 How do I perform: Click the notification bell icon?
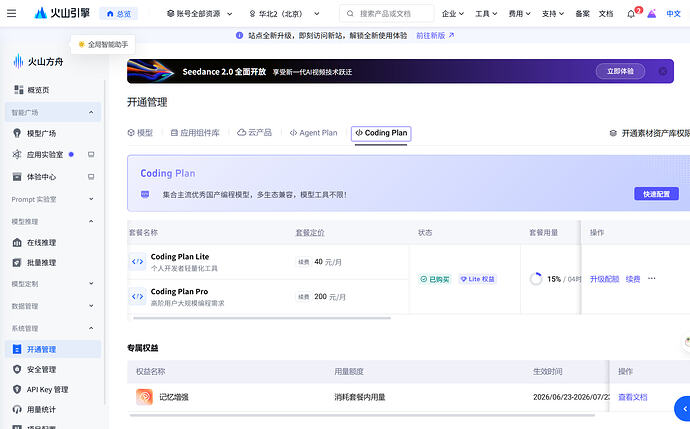[x=631, y=14]
